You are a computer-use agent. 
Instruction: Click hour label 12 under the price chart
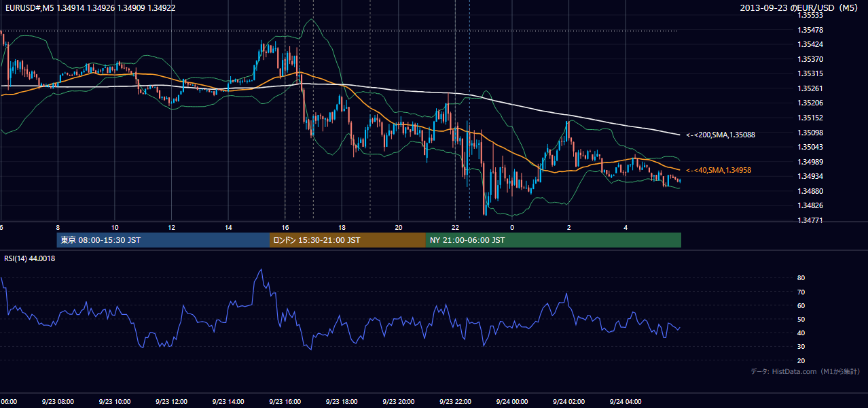171,227
